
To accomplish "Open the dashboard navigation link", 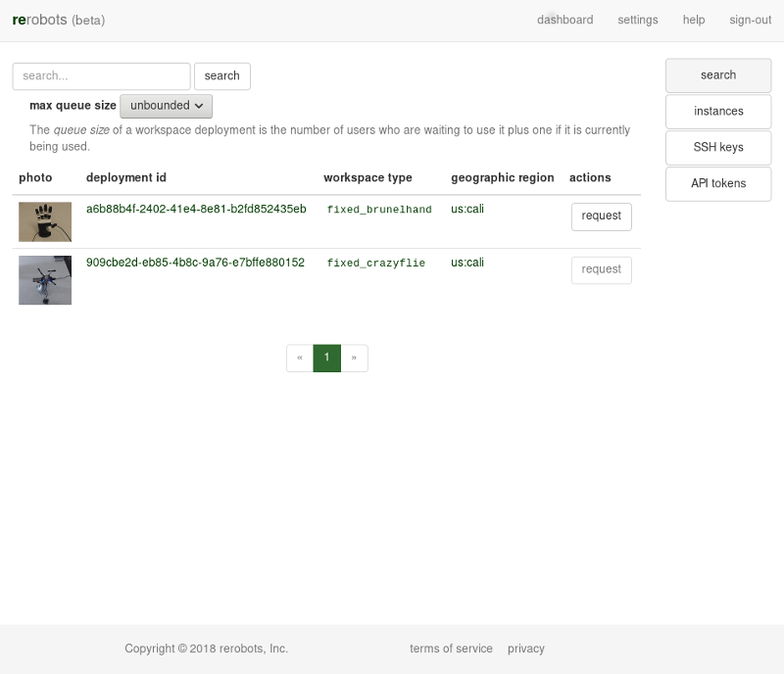I will coord(565,20).
